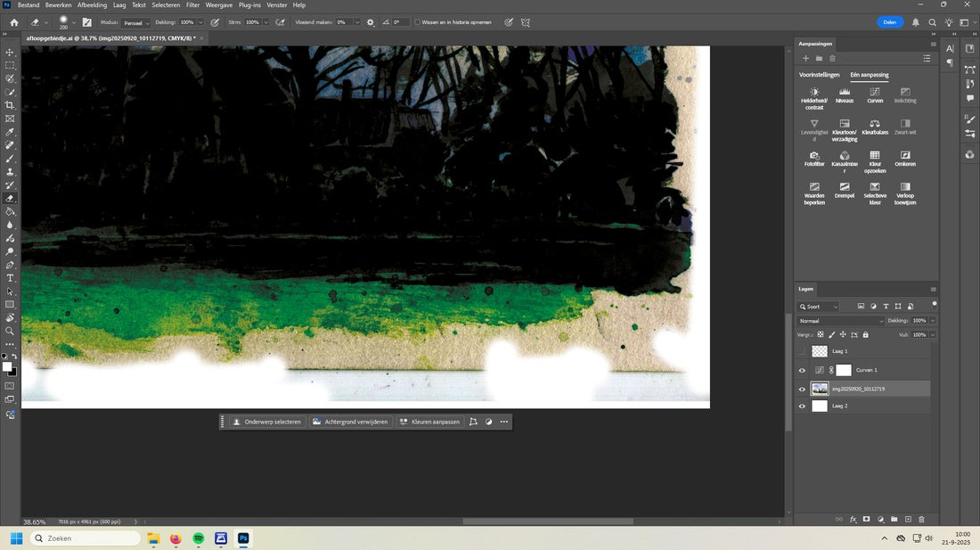Viewport: 980px width, 550px height.
Task: Add a layer mask from Lagen panel
Action: 866,519
